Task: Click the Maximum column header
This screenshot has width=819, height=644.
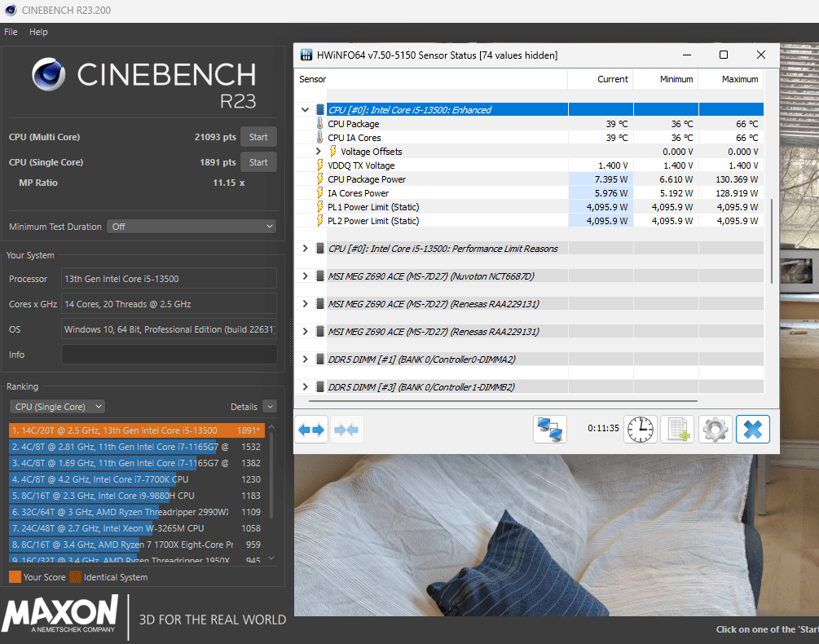Action: [x=740, y=79]
